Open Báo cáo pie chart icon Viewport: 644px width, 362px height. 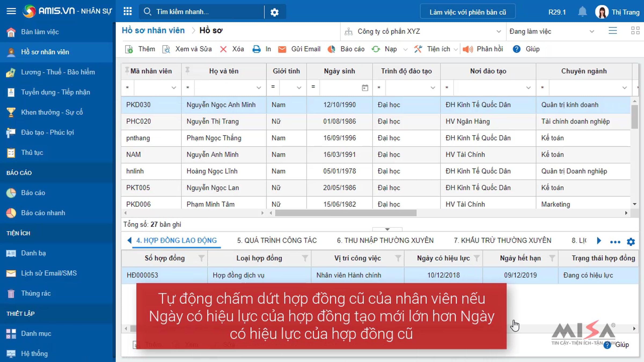(331, 49)
